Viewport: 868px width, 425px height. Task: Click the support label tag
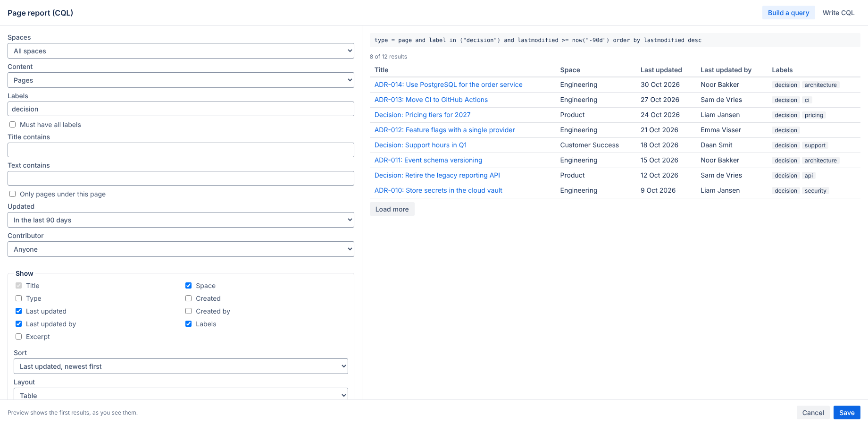pos(815,145)
